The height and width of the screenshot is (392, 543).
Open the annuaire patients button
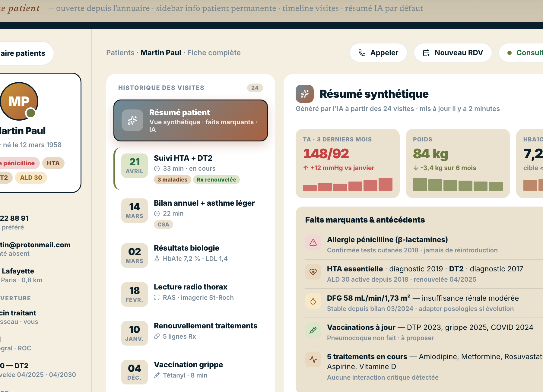[x=27, y=53]
